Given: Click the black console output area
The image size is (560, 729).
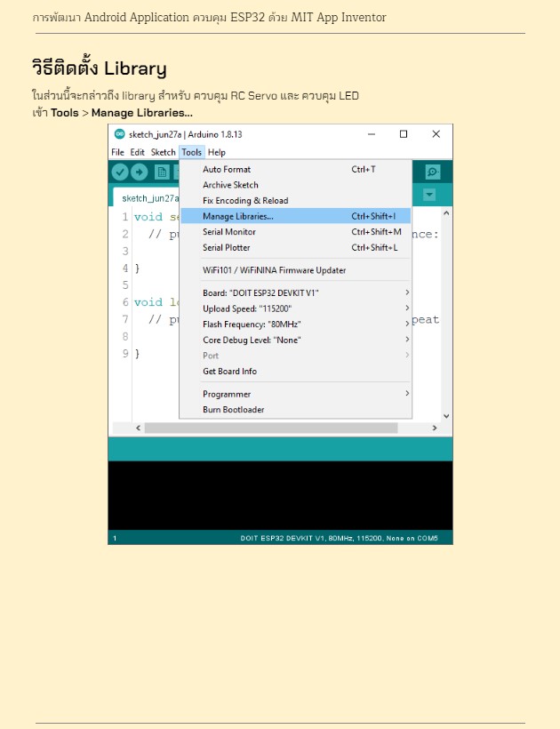Looking at the screenshot, I should 280,495.
